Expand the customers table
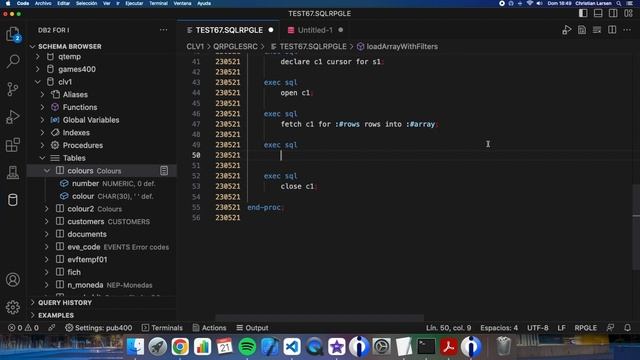 (x=47, y=222)
